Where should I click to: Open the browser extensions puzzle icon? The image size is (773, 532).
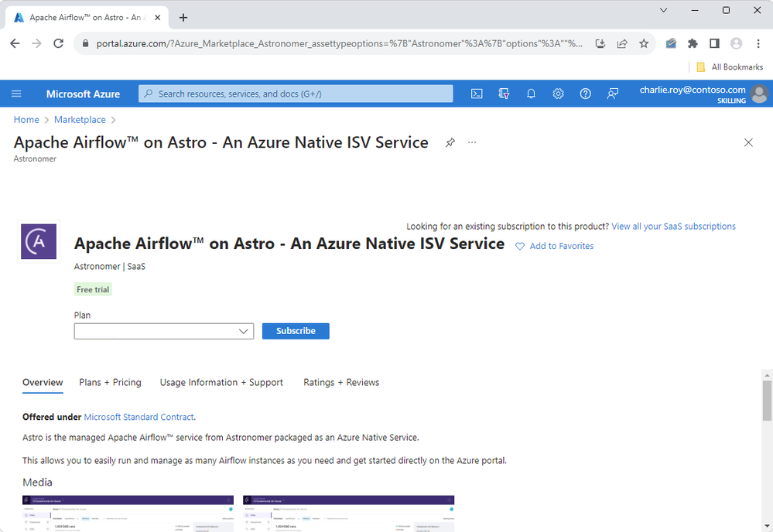[693, 43]
